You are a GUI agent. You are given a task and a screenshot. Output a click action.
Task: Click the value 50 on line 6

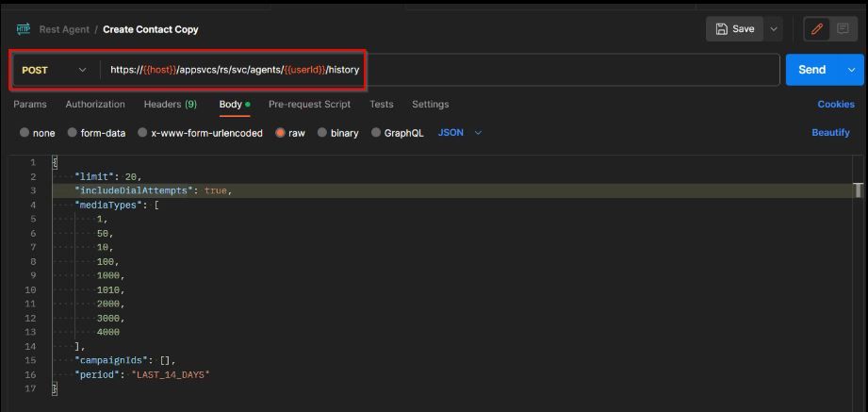click(x=103, y=233)
